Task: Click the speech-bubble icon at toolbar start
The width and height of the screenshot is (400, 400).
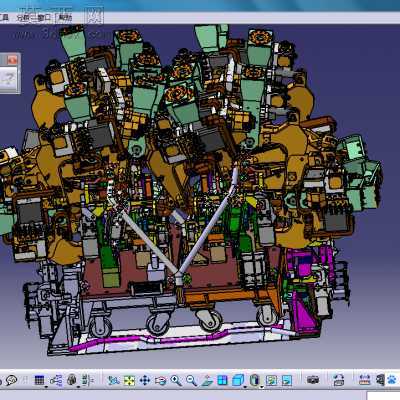Action: click(x=11, y=380)
